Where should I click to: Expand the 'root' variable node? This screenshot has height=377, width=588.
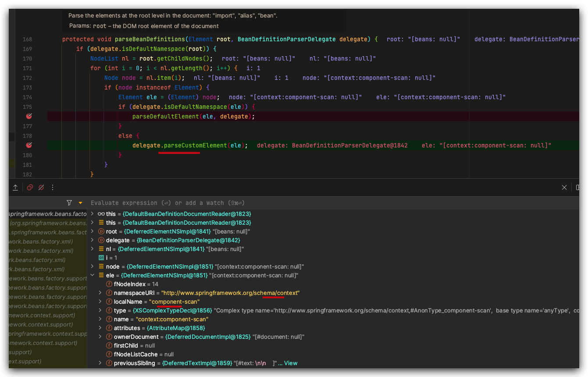tap(92, 231)
